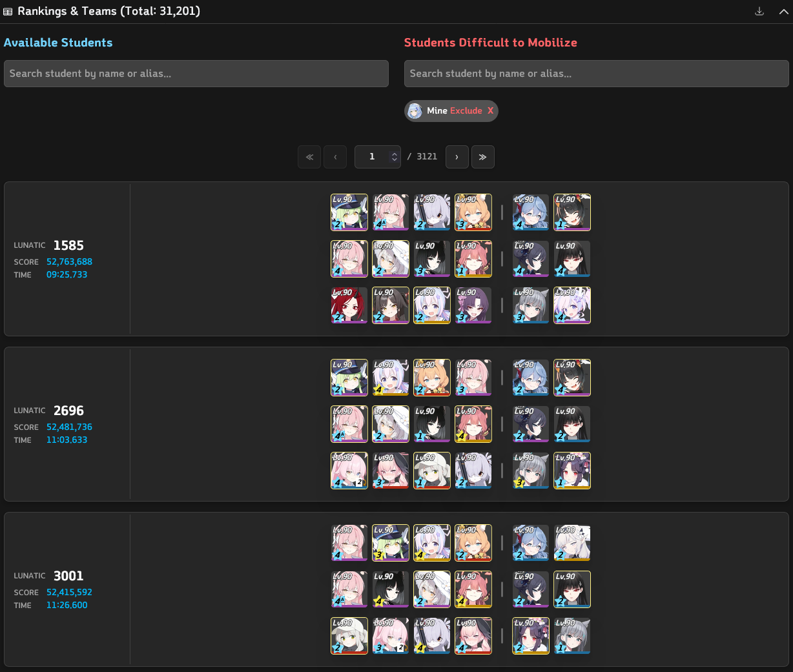This screenshot has width=793, height=672.
Task: Select the first student of rank 2696
Action: [349, 378]
